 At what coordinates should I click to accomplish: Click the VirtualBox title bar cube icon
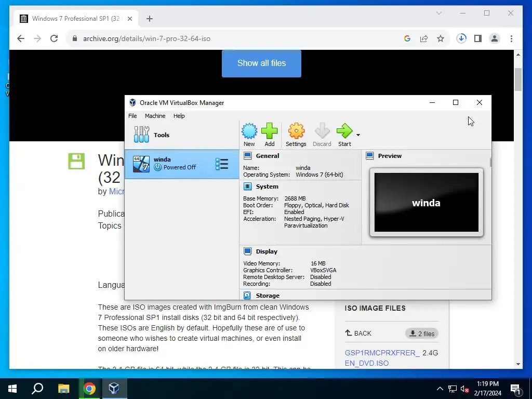[132, 102]
